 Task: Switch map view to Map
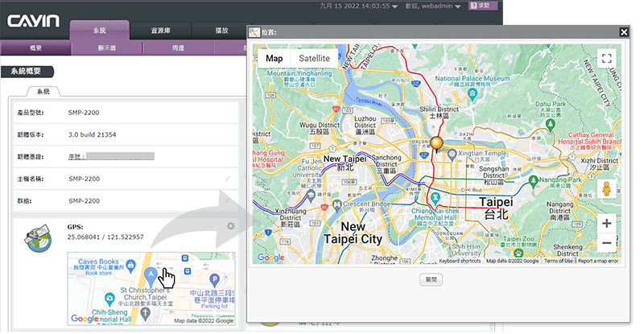click(274, 58)
